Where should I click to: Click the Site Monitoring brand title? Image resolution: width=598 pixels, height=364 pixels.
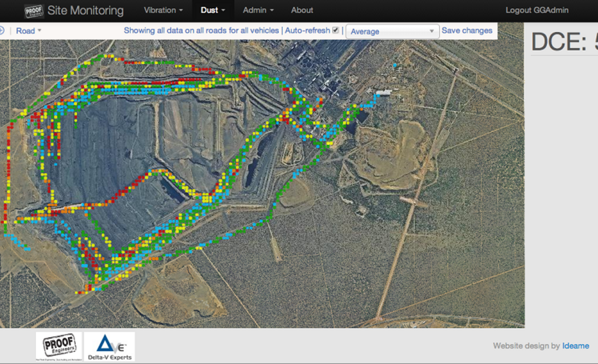pos(85,10)
